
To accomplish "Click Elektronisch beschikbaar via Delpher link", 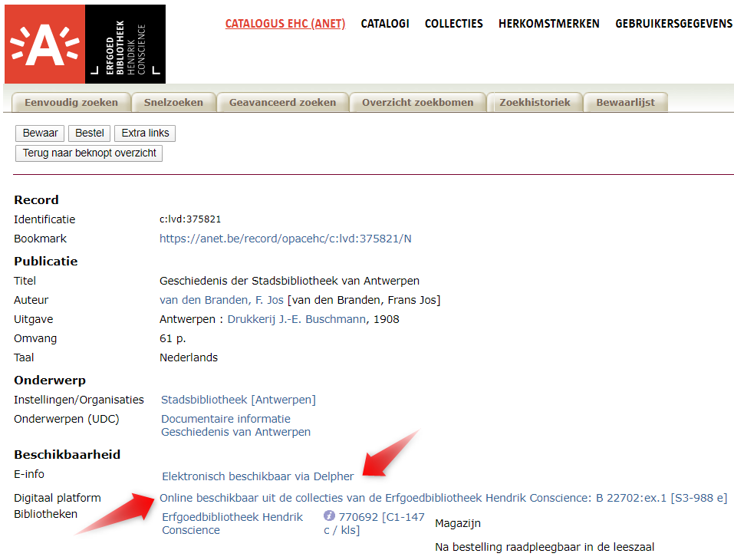I will click(258, 476).
